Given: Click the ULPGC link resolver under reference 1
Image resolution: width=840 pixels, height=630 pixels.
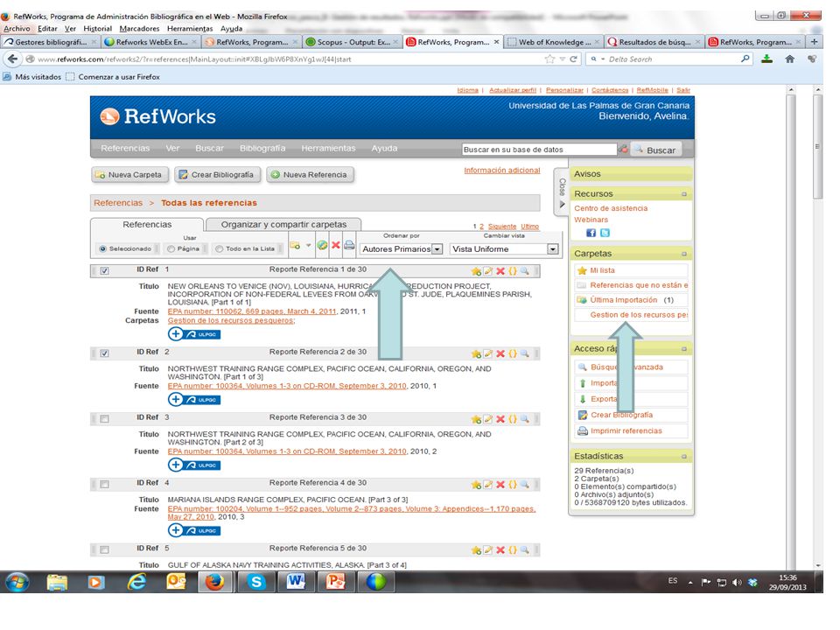Looking at the screenshot, I should pos(194,334).
